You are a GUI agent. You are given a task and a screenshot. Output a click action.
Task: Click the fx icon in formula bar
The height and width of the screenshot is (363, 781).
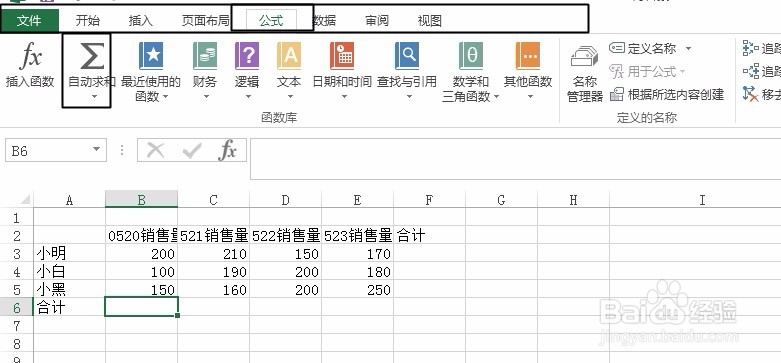(227, 150)
